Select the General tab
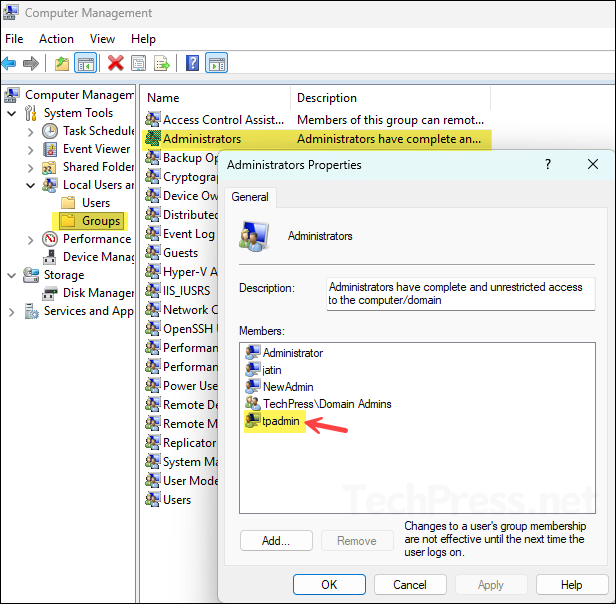The width and height of the screenshot is (616, 604). pyautogui.click(x=250, y=197)
